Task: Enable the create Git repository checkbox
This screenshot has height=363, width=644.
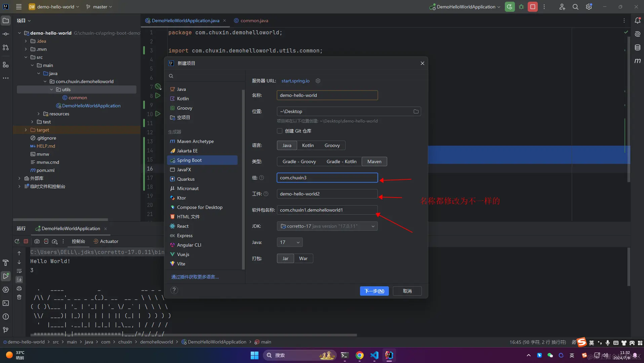Action: tap(280, 131)
